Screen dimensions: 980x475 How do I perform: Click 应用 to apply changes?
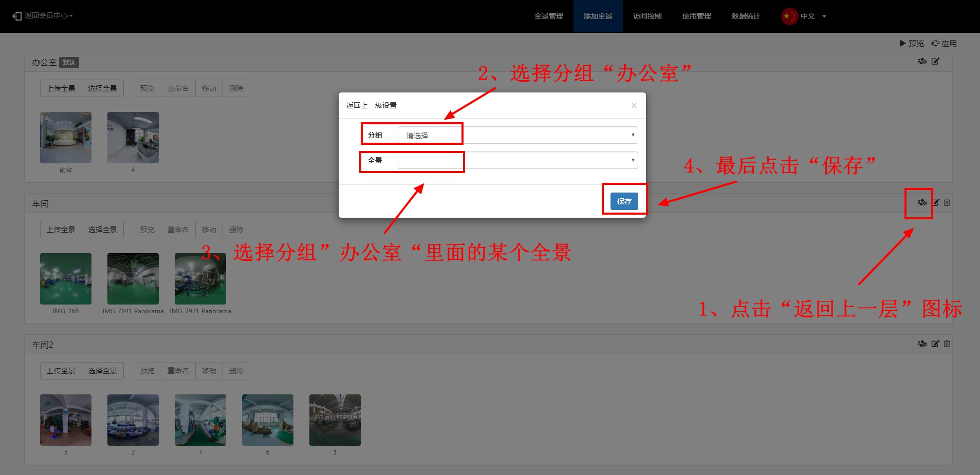(x=944, y=43)
